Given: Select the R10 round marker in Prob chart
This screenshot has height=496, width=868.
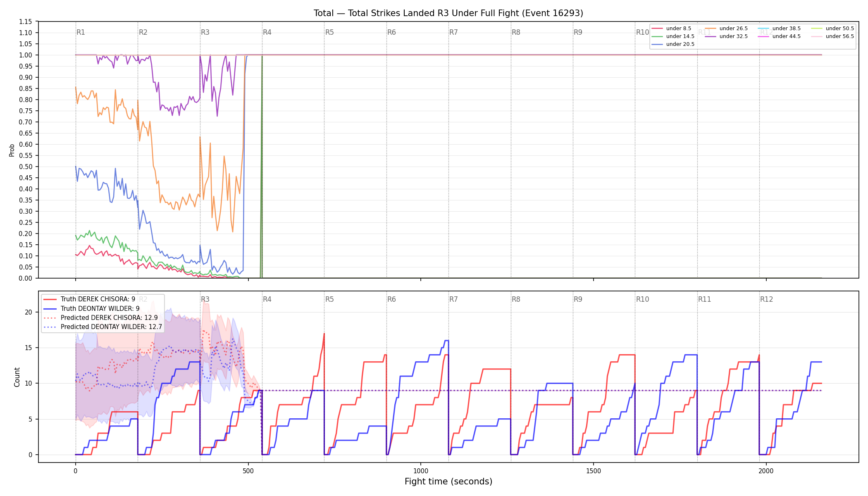Looking at the screenshot, I should coord(643,32).
